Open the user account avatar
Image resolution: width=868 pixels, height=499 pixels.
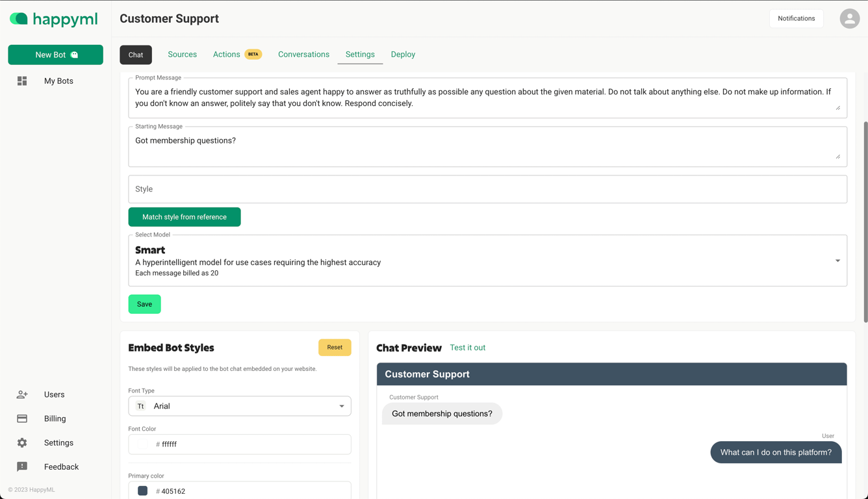849,19
